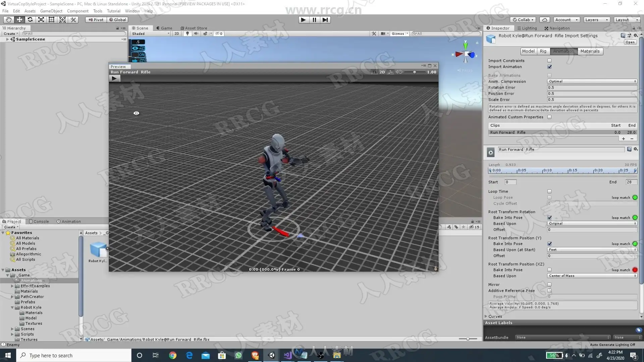This screenshot has height=362, width=644.
Task: Uncheck the Import Animation checkbox
Action: (549, 67)
